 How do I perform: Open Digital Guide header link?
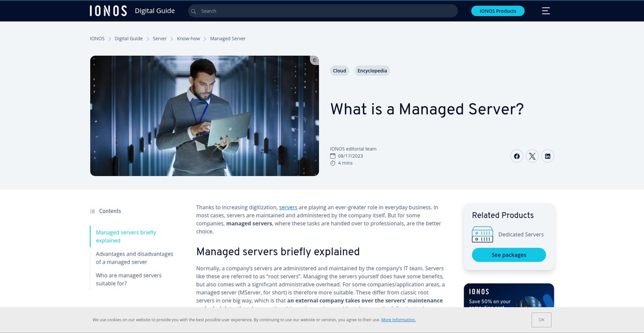(155, 11)
